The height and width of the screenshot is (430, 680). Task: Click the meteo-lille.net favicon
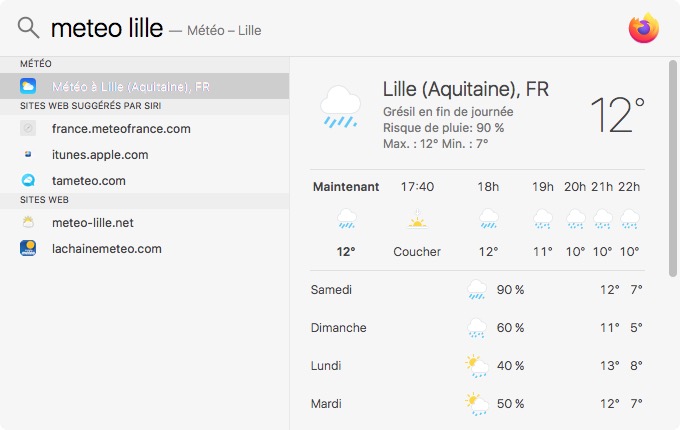(x=29, y=223)
